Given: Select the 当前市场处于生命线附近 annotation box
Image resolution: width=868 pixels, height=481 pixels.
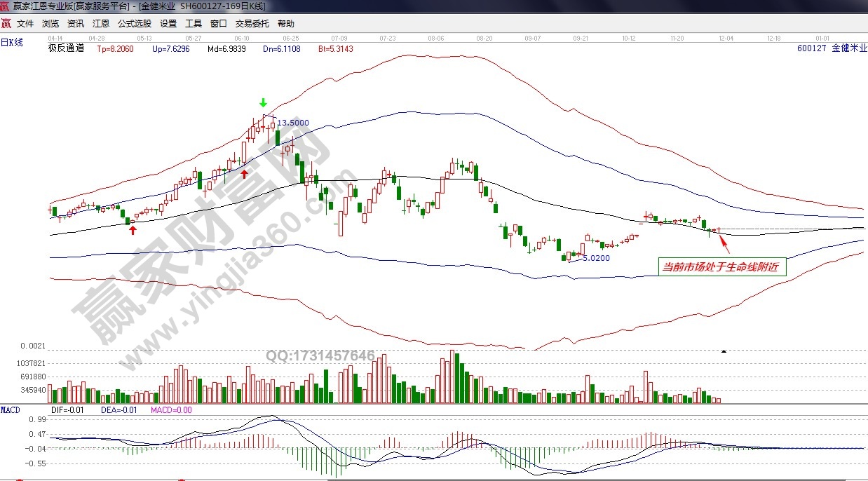Looking at the screenshot, I should [x=722, y=266].
